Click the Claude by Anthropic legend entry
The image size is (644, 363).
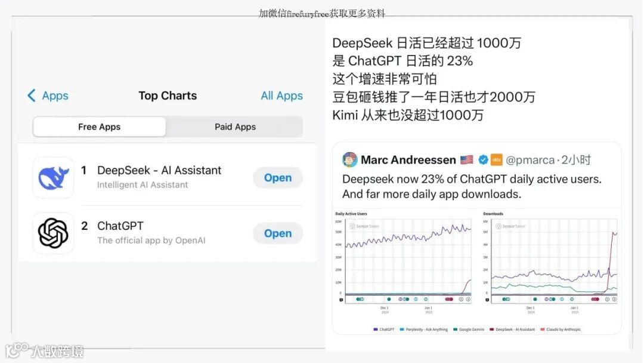(x=561, y=330)
